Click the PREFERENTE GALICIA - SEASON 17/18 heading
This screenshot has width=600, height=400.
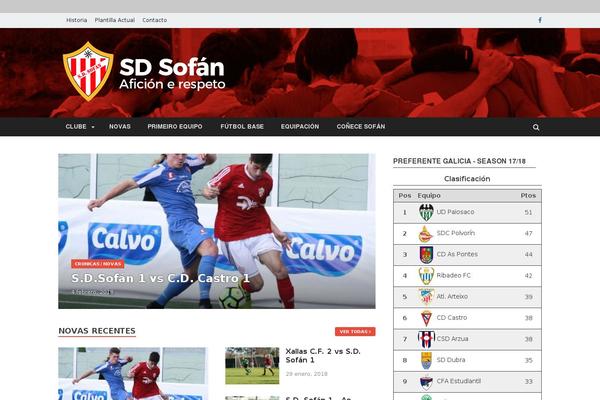(459, 161)
